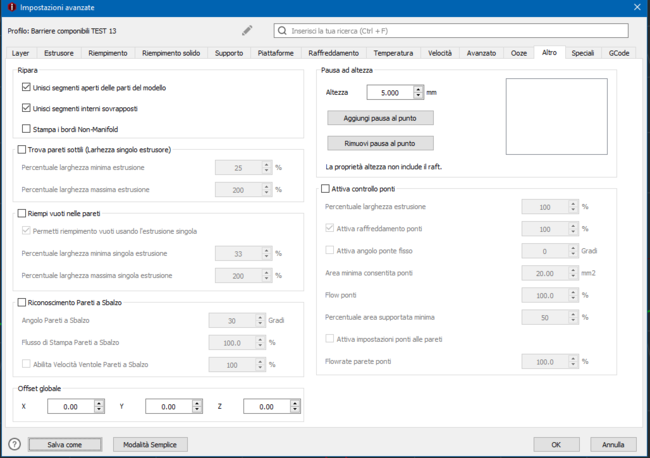The image size is (650, 458).
Task: Enable Stampa i bordi Non-Manifold
Action: click(x=26, y=128)
